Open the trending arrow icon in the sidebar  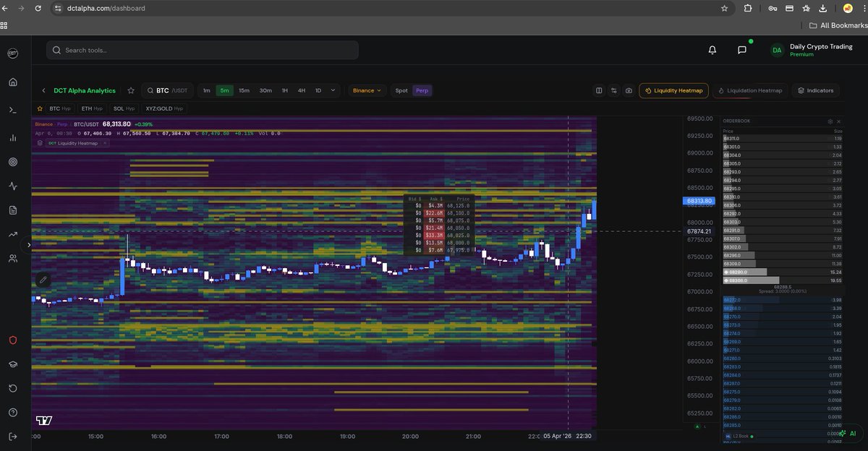(x=12, y=234)
